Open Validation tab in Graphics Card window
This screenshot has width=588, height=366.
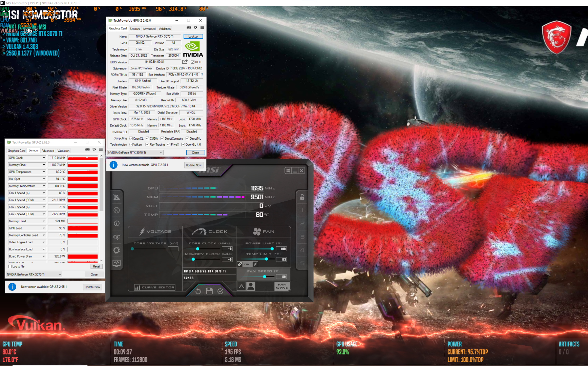click(x=165, y=29)
